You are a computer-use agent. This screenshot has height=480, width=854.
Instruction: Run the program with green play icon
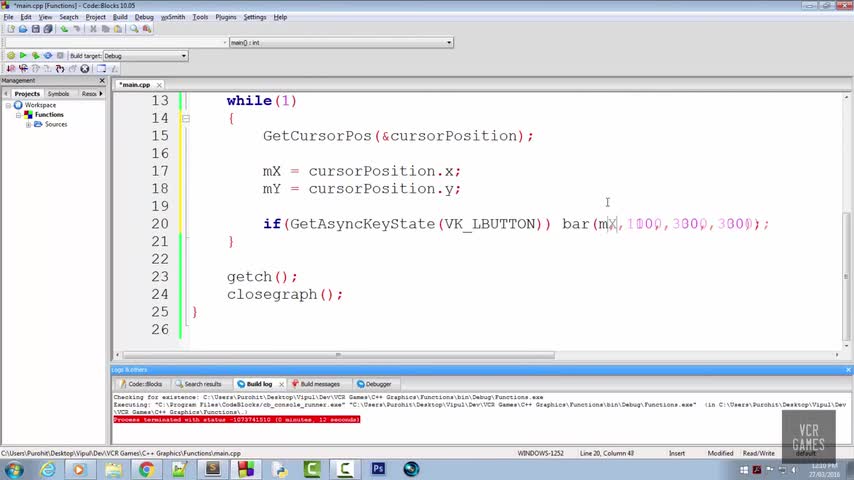tap(23, 56)
